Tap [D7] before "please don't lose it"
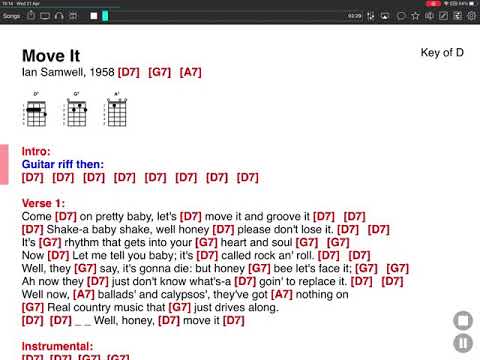480x360 pixels. [223, 229]
